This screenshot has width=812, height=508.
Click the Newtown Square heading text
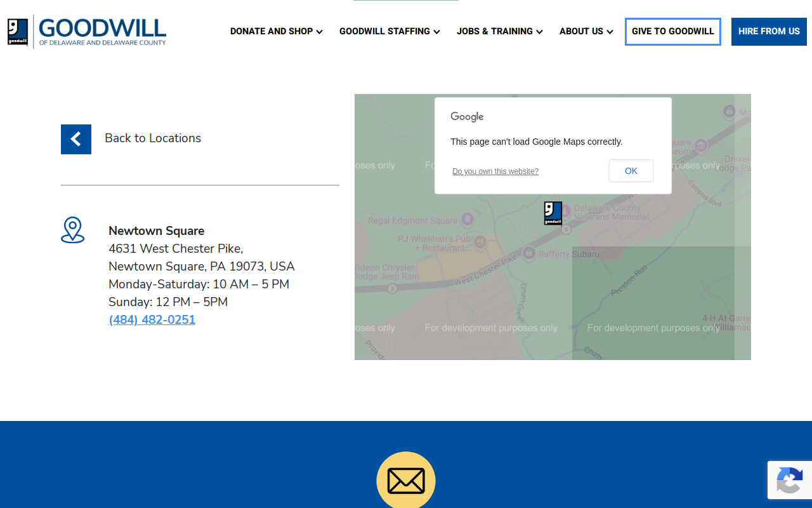157,231
